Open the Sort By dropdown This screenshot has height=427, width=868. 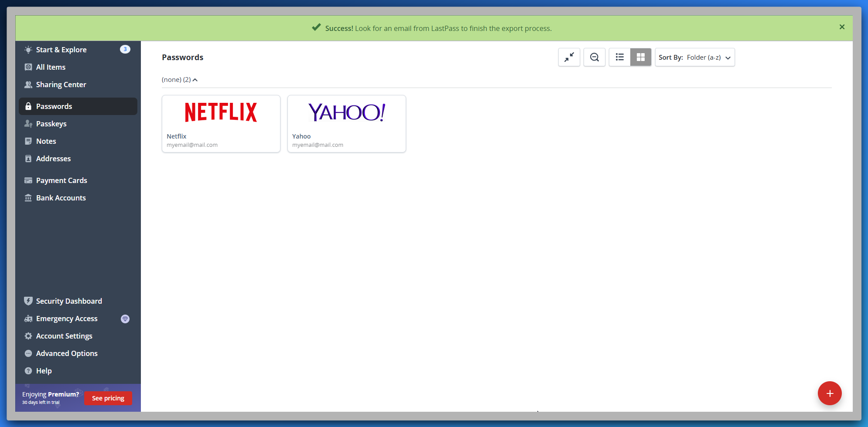pyautogui.click(x=694, y=57)
